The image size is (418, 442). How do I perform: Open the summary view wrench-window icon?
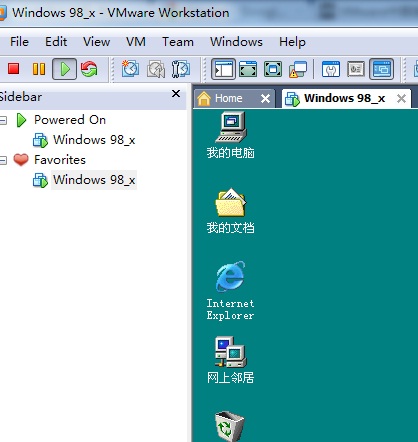coord(331,69)
